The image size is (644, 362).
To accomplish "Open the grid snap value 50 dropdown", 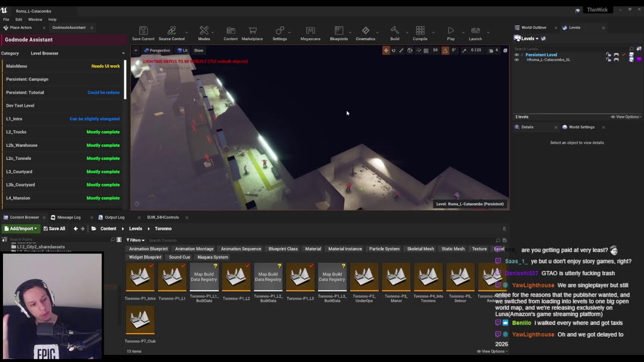I will pos(435,50).
